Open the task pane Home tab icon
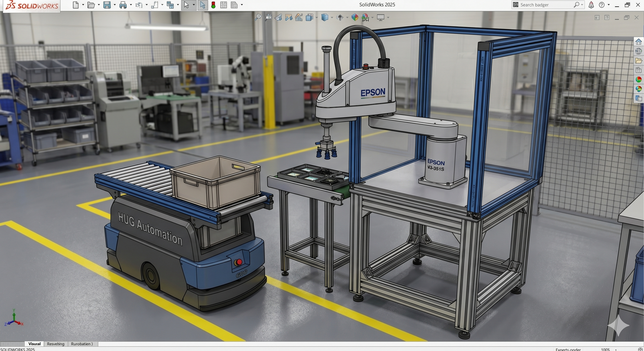 coord(639,41)
